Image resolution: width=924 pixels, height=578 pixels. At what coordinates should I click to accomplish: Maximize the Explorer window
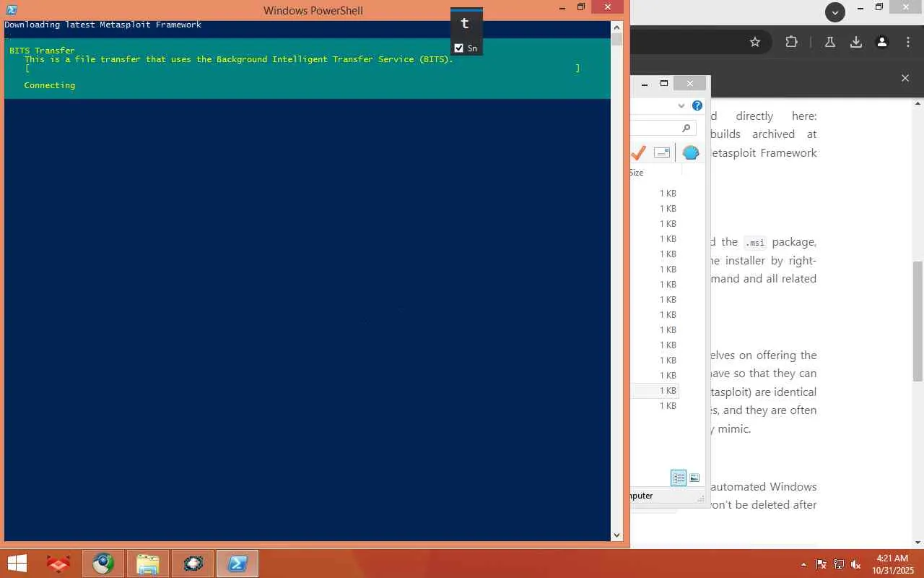point(664,83)
